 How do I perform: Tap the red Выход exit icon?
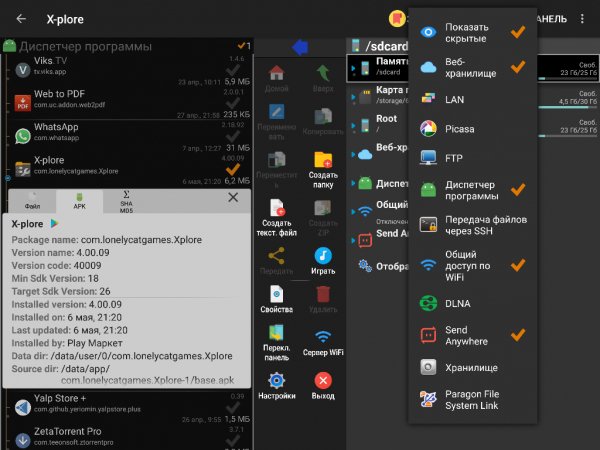(x=323, y=380)
